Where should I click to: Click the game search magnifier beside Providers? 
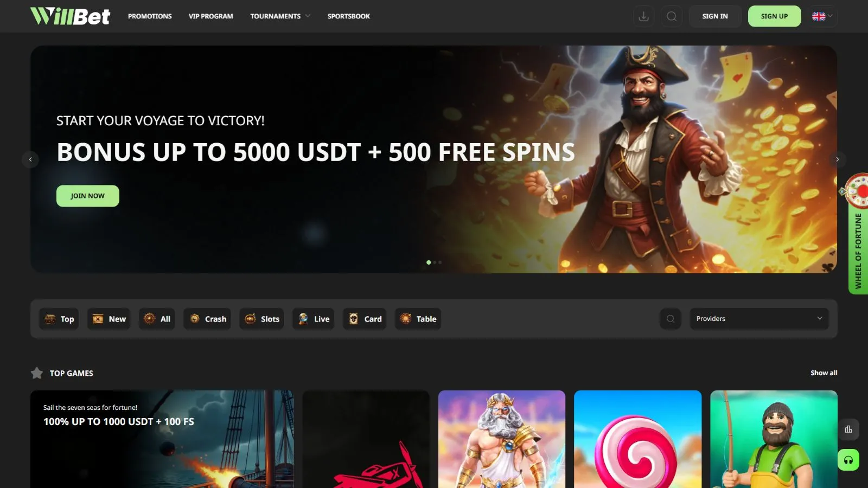click(x=671, y=319)
